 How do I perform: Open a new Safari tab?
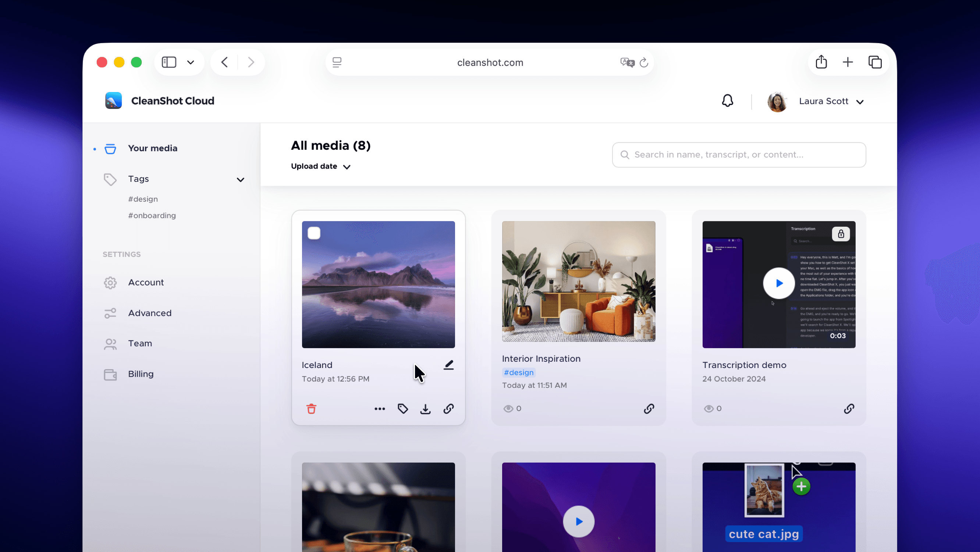point(848,62)
